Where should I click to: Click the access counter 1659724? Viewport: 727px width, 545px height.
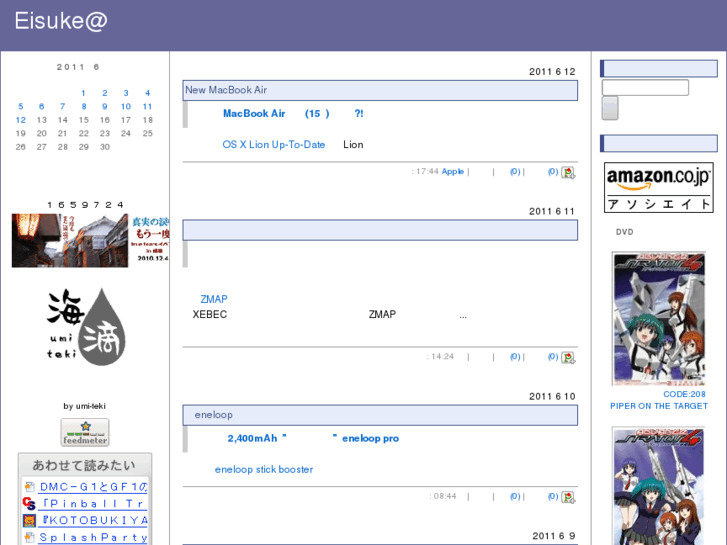pos(85,205)
